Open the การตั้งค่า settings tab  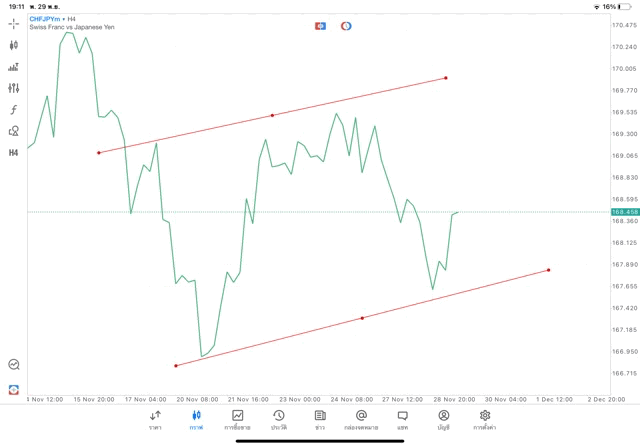485,419
